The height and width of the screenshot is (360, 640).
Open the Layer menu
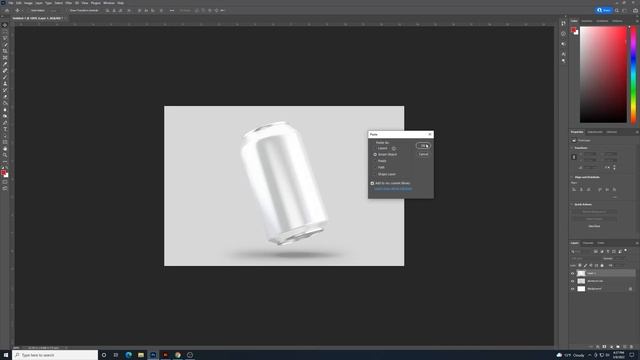(39, 3)
